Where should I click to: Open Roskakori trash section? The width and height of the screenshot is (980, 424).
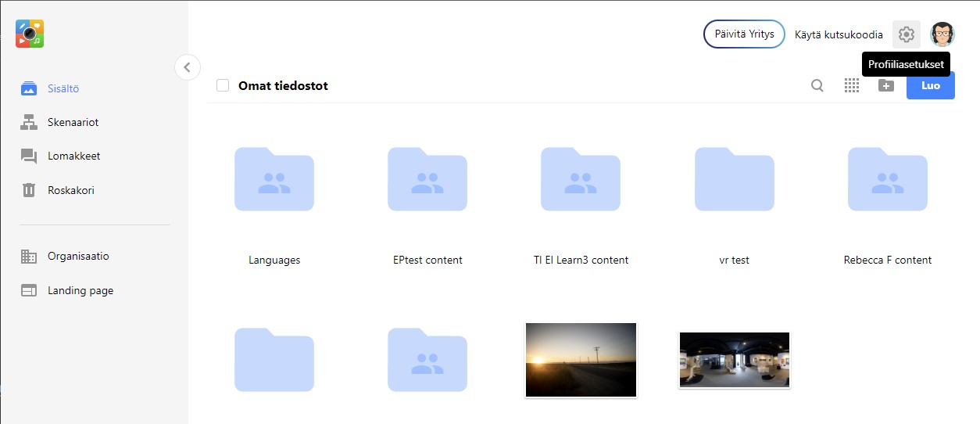click(x=57, y=190)
